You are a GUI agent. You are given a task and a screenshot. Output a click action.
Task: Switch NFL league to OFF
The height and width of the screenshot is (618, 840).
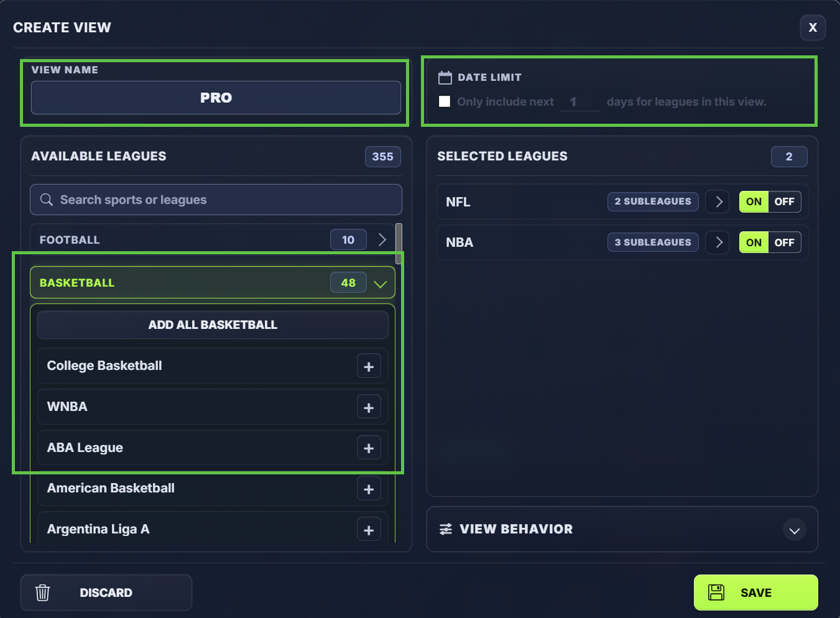click(785, 201)
